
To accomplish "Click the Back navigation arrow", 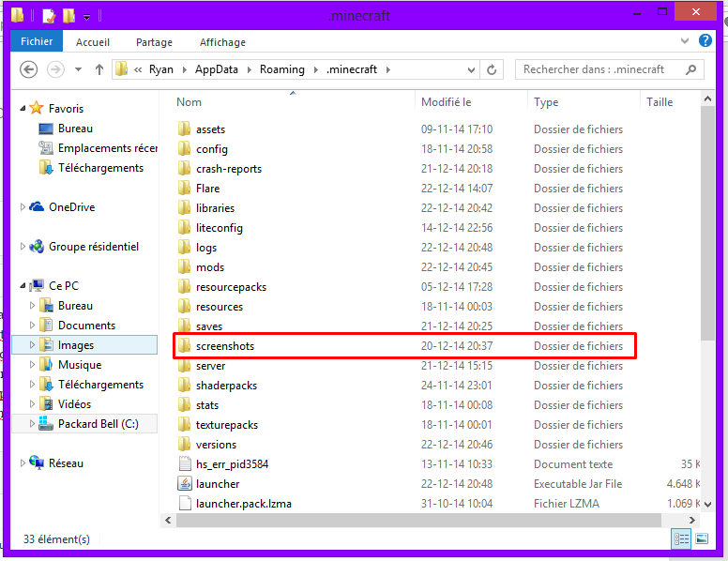I will 29,69.
